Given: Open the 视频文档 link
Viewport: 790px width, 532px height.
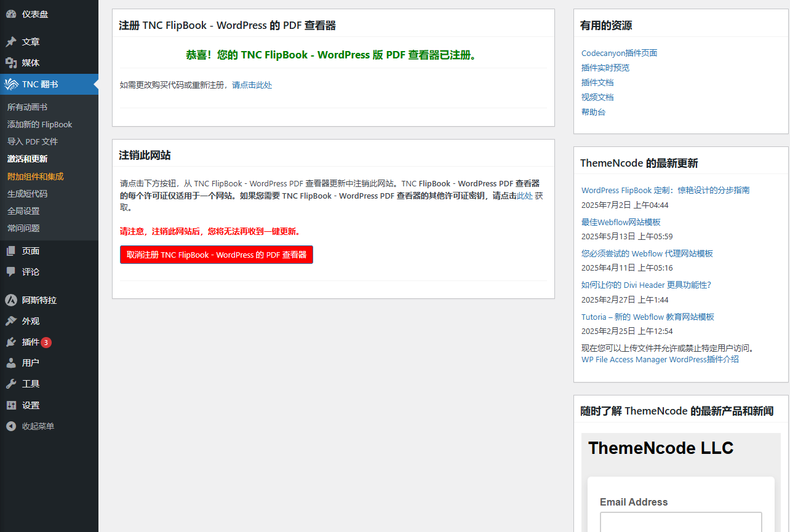Looking at the screenshot, I should pos(597,97).
